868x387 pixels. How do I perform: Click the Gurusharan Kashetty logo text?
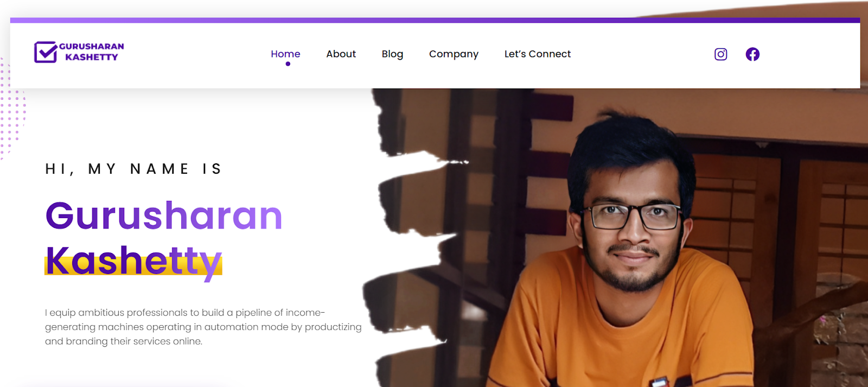coord(92,52)
